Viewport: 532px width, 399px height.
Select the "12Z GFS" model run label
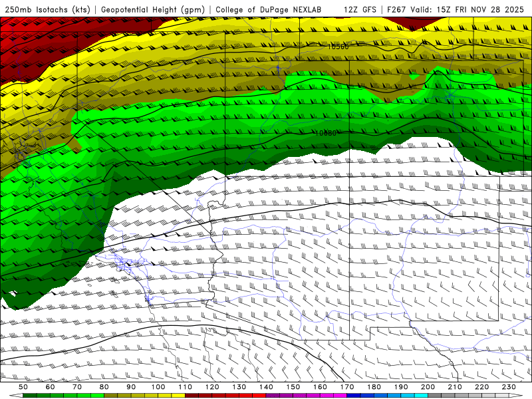(360, 9)
